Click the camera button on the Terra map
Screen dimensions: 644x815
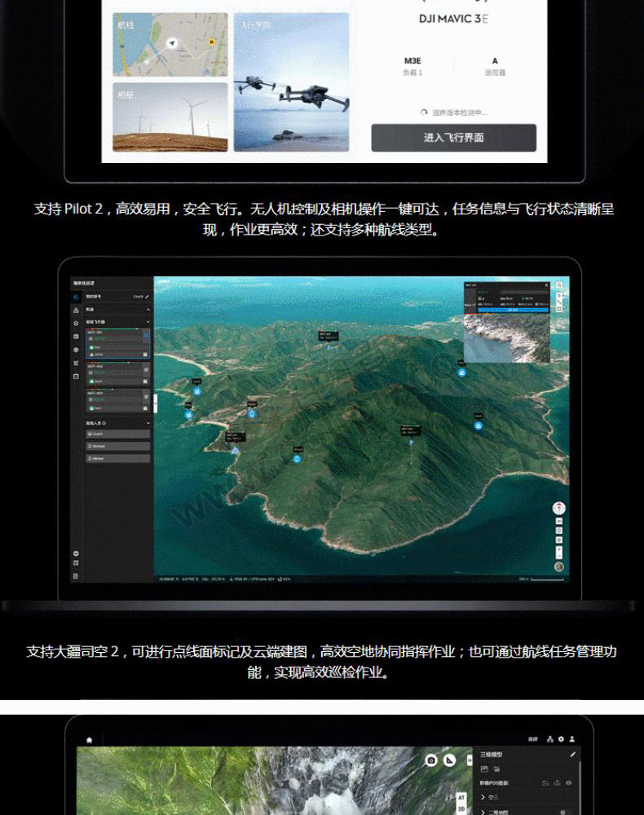coord(431,760)
